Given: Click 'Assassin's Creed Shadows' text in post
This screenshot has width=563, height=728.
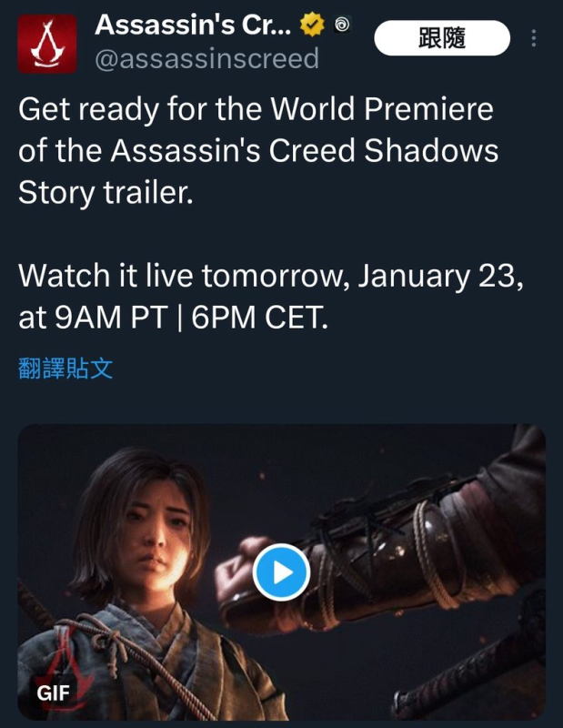Looking at the screenshot, I should pyautogui.click(x=305, y=150).
